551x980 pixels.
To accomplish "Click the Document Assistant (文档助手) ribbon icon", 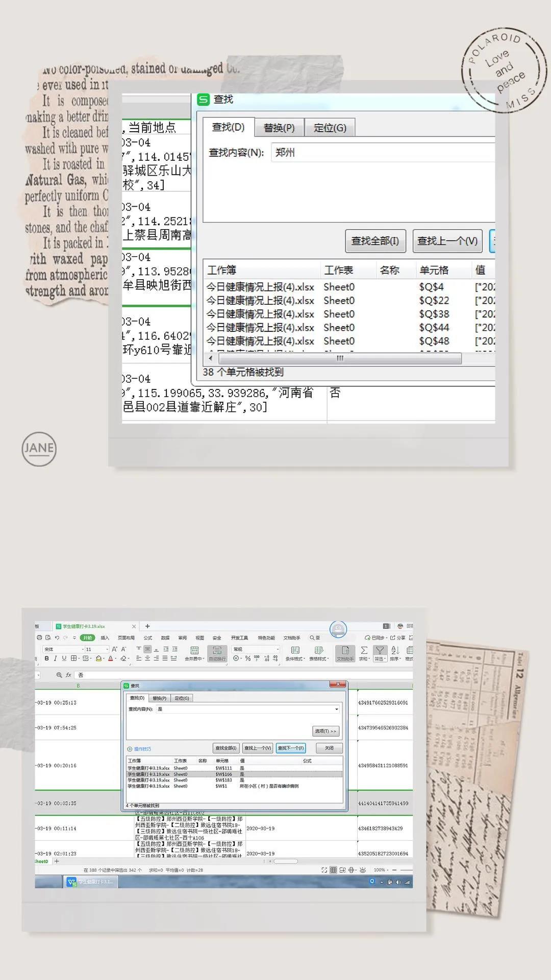I will tap(345, 650).
